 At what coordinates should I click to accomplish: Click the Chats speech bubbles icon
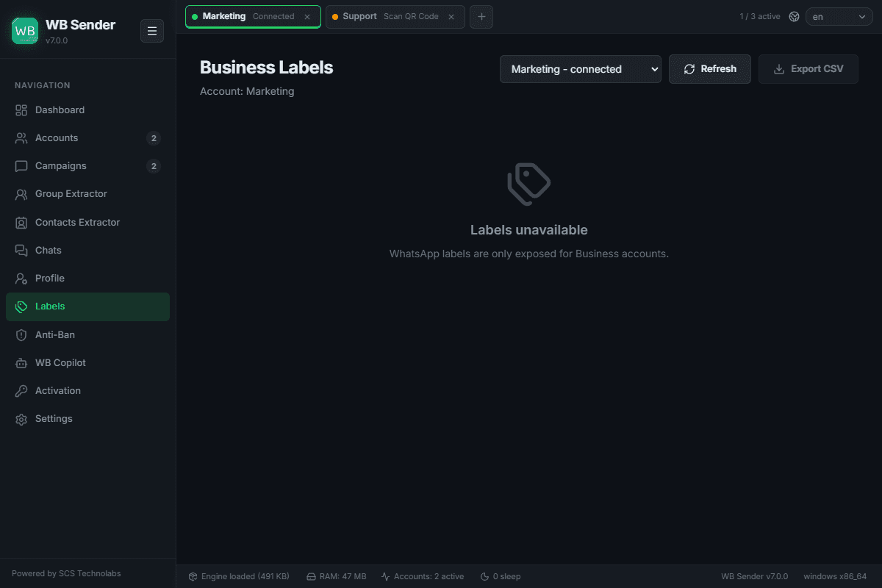click(21, 251)
